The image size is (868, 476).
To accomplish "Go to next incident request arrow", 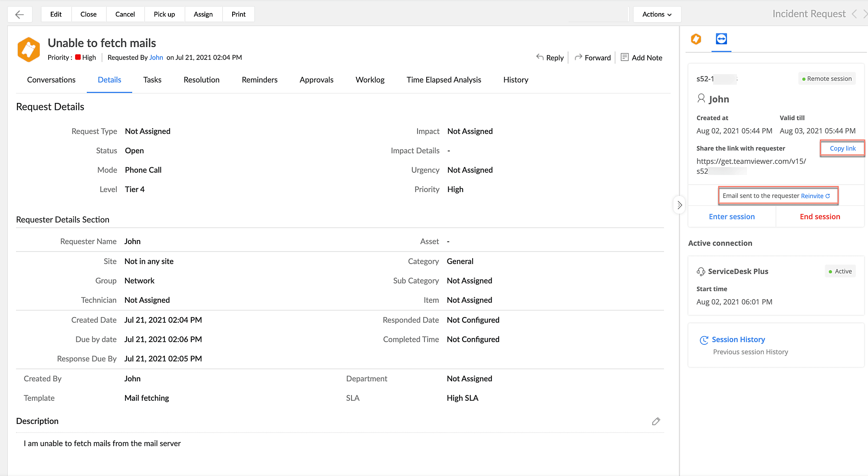I will pos(865,14).
